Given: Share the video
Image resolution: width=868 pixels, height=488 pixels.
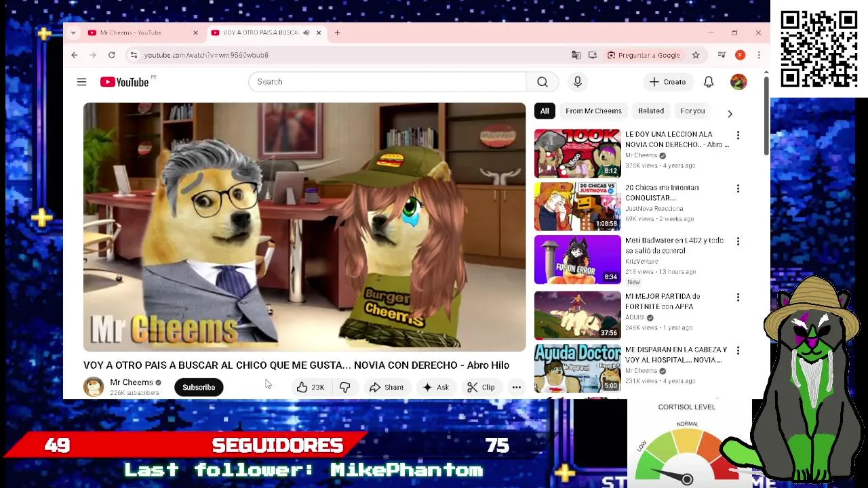Looking at the screenshot, I should click(387, 388).
